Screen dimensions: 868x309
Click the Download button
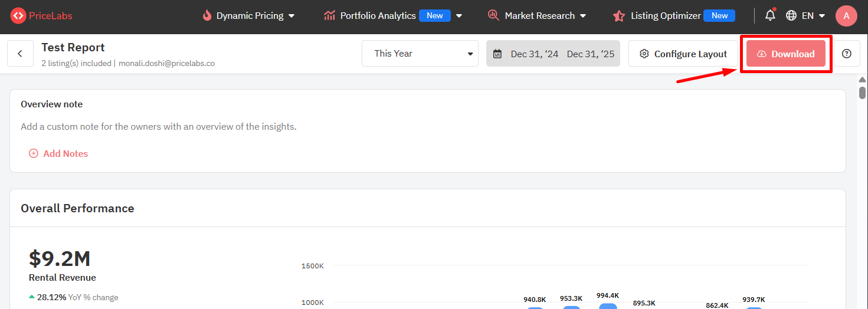[x=785, y=54]
